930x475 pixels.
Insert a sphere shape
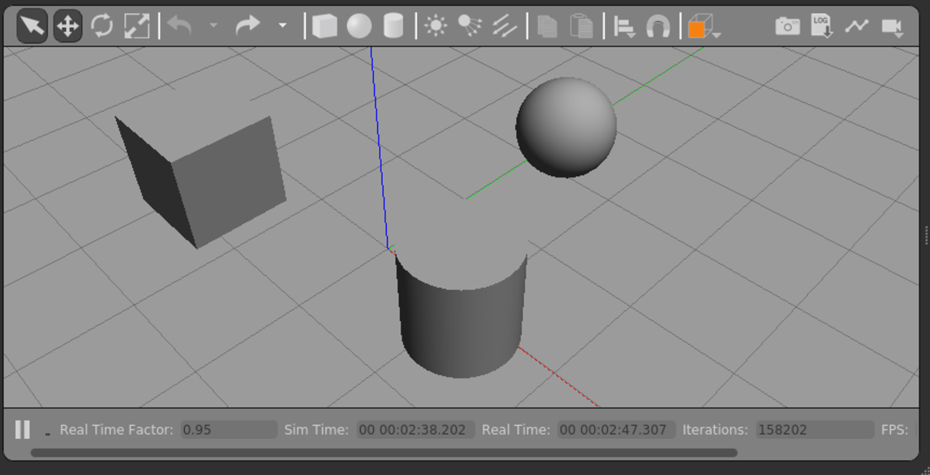359,26
